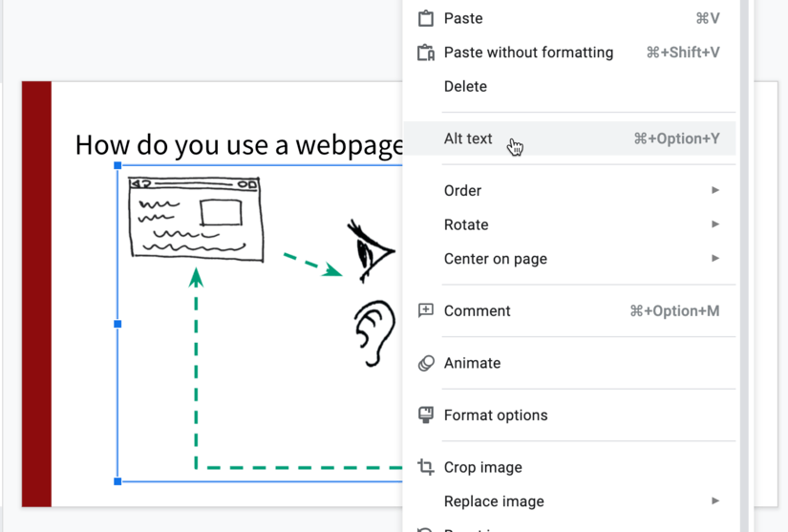Click the Animate motion icon
This screenshot has height=532, width=788.
click(426, 363)
